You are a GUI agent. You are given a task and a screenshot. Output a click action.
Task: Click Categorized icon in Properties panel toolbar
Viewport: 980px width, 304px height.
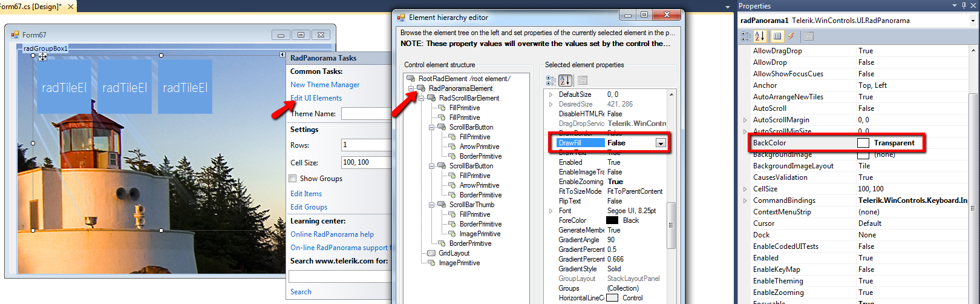pyautogui.click(x=746, y=36)
